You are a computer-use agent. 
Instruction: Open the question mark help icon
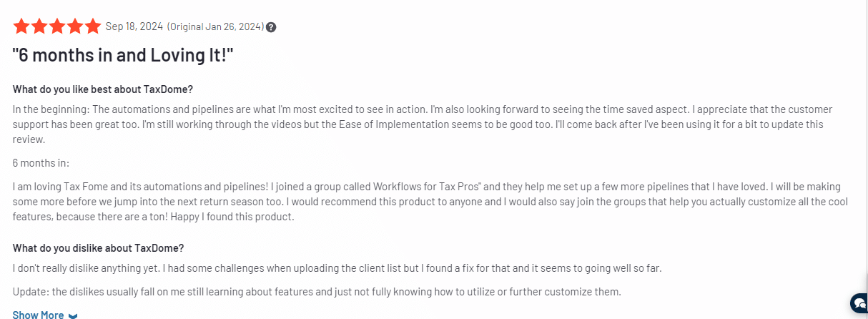(x=271, y=27)
